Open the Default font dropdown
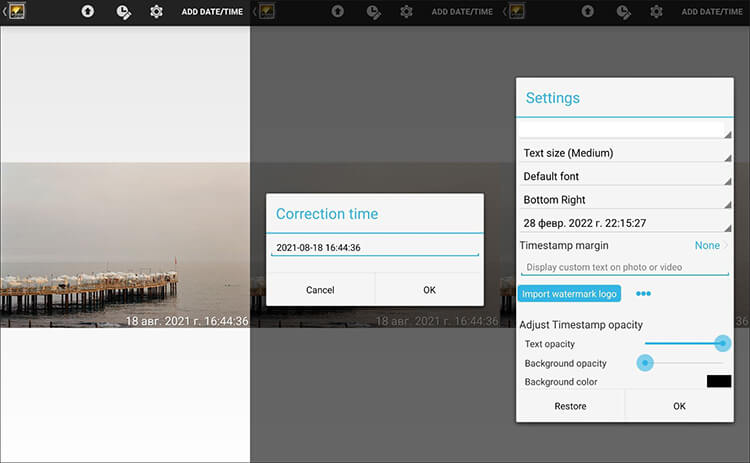The width and height of the screenshot is (750, 463). 625,176
